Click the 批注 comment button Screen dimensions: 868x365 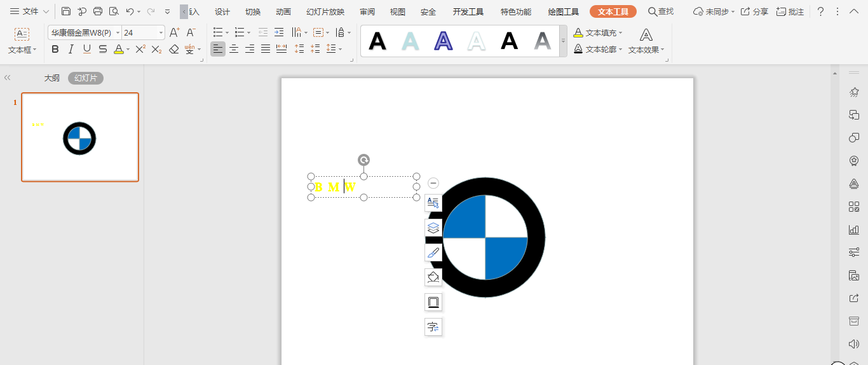[x=790, y=11]
